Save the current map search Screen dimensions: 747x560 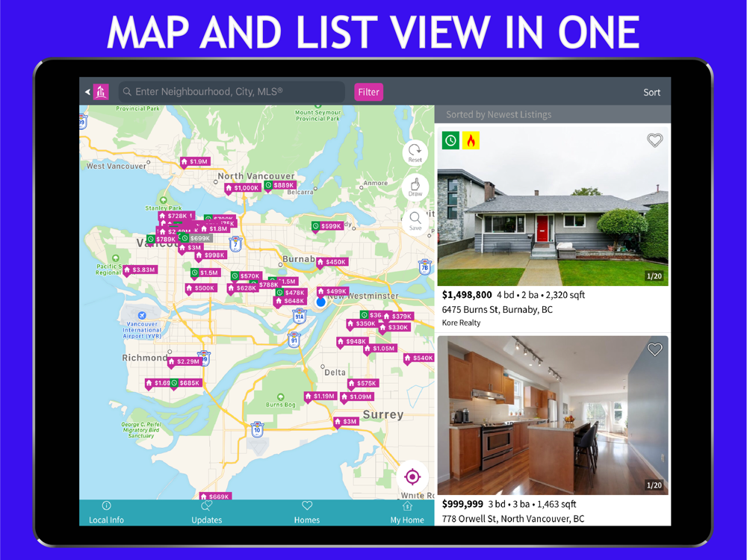pyautogui.click(x=415, y=221)
